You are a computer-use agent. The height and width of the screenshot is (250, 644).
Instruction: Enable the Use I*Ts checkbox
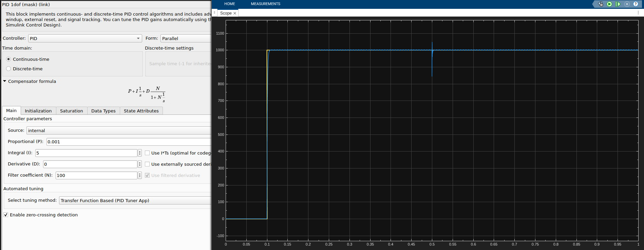coord(147,153)
